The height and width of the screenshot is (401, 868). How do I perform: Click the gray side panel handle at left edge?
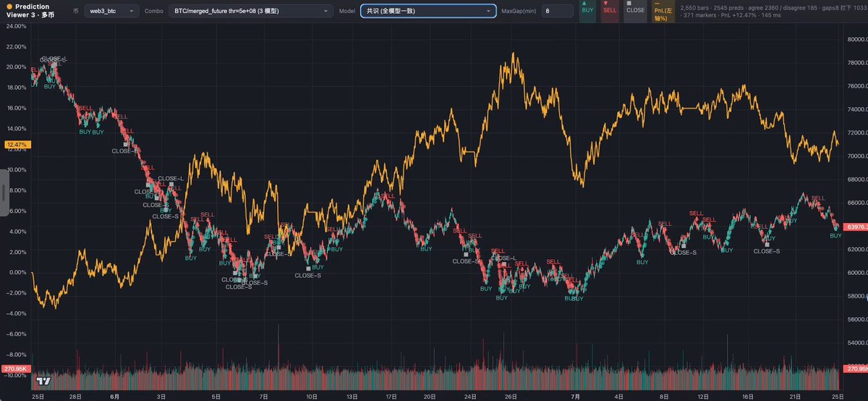coord(4,193)
